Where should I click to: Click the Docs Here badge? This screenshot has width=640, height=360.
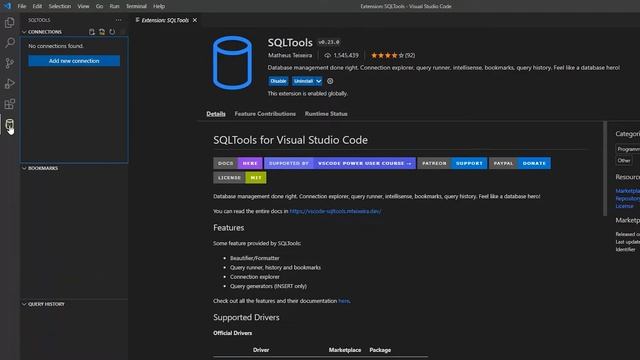coord(238,163)
